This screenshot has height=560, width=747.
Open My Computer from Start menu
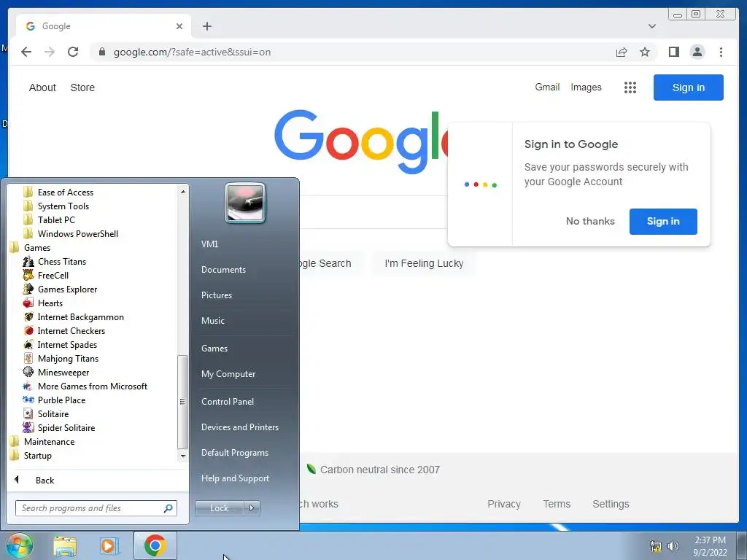click(x=228, y=374)
